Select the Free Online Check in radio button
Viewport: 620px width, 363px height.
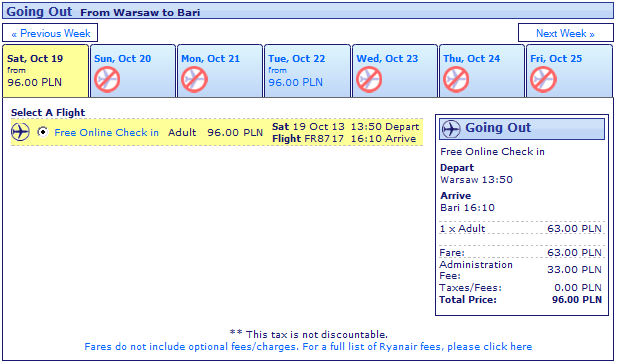click(43, 132)
